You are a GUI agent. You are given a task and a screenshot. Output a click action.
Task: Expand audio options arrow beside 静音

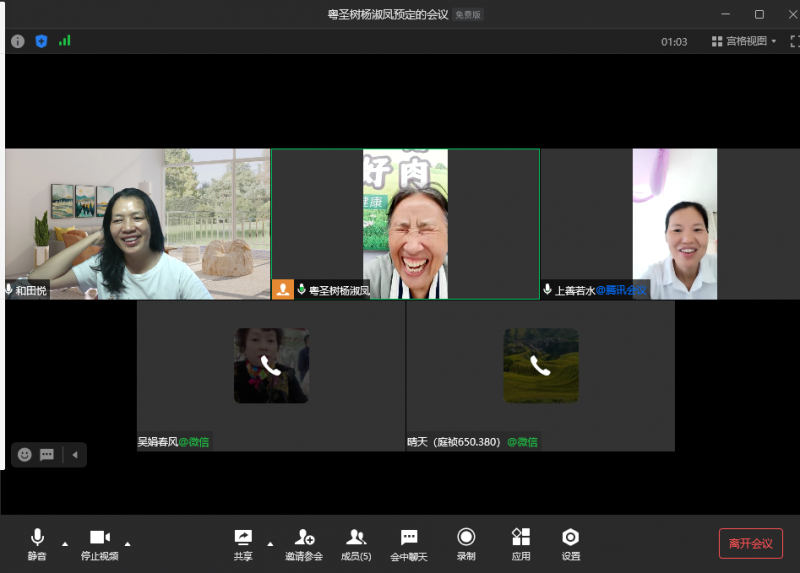coord(65,544)
